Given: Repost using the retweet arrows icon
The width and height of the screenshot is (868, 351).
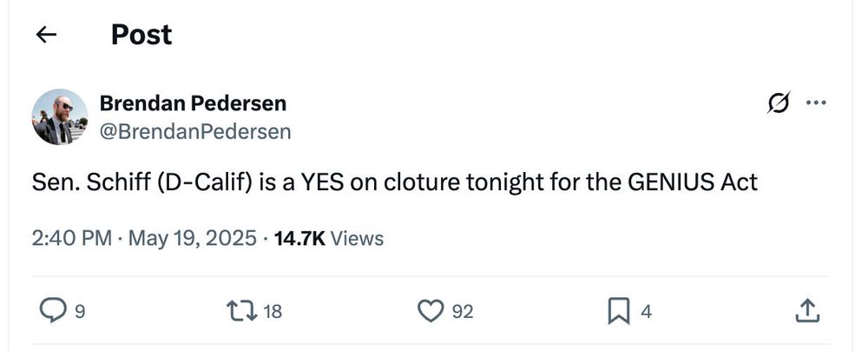Looking at the screenshot, I should click(x=242, y=311).
